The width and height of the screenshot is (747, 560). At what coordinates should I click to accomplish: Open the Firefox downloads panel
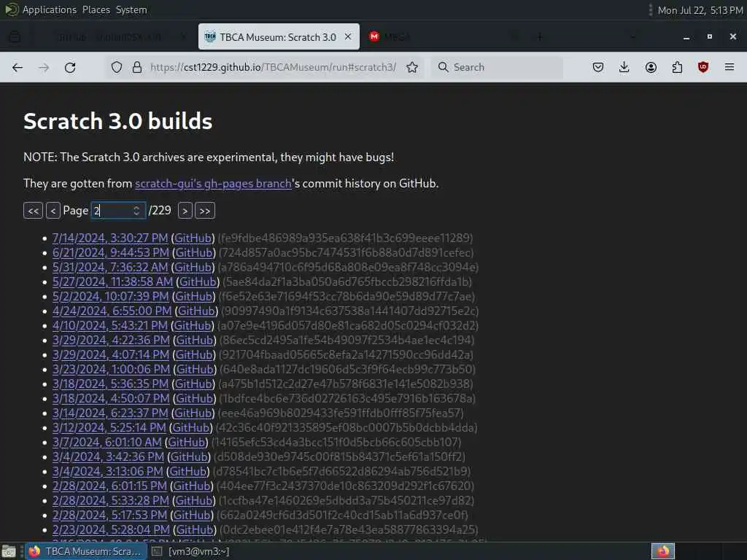624,67
